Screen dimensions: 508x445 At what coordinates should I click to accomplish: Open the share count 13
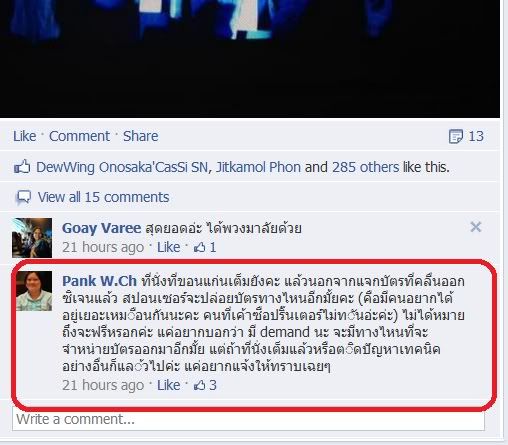476,136
